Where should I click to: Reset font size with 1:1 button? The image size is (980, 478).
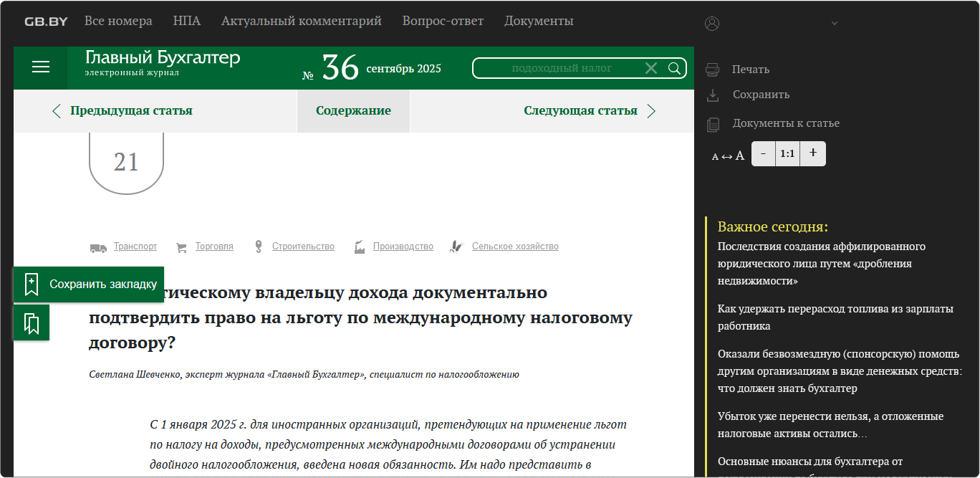[787, 153]
